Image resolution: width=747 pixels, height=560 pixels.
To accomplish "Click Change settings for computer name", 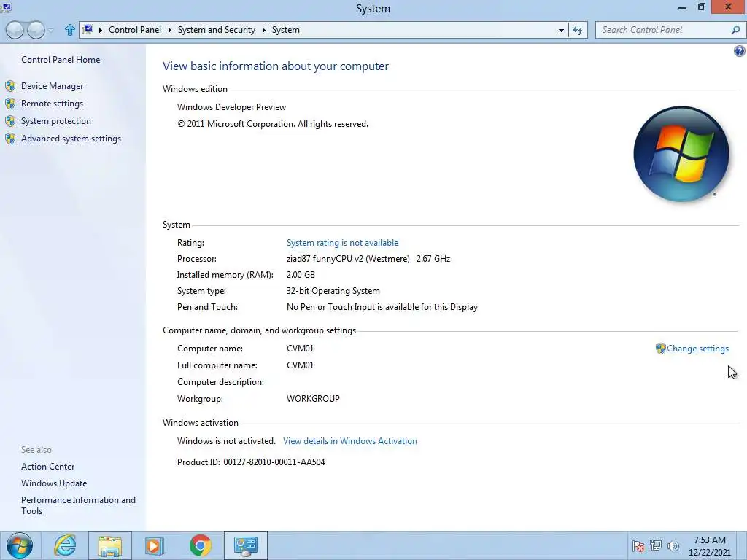I will point(697,349).
